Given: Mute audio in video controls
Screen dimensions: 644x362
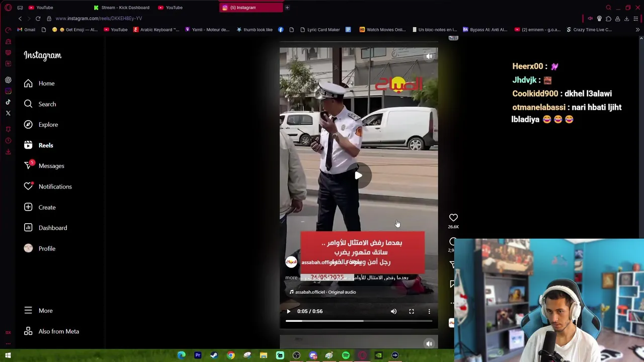Looking at the screenshot, I should coord(393,311).
